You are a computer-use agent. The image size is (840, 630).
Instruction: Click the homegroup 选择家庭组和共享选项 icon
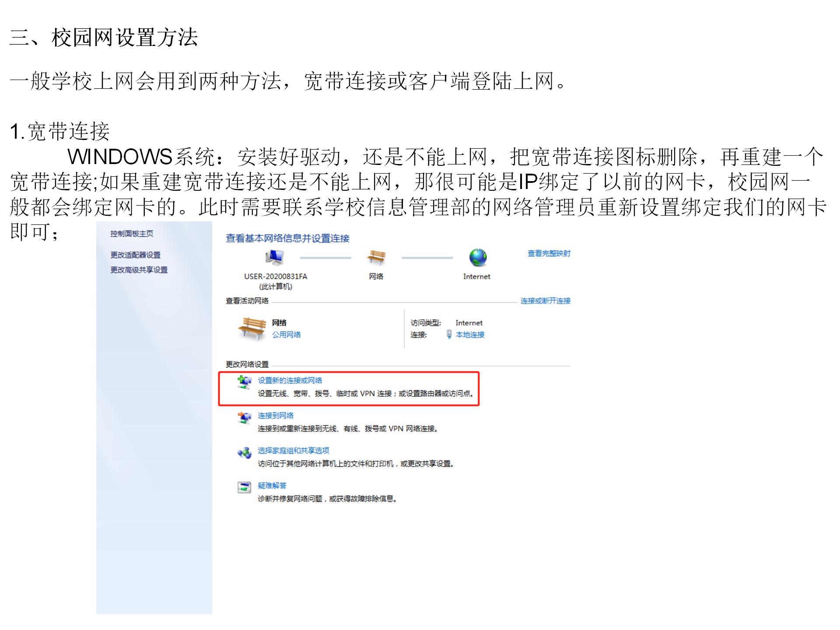coord(244,453)
